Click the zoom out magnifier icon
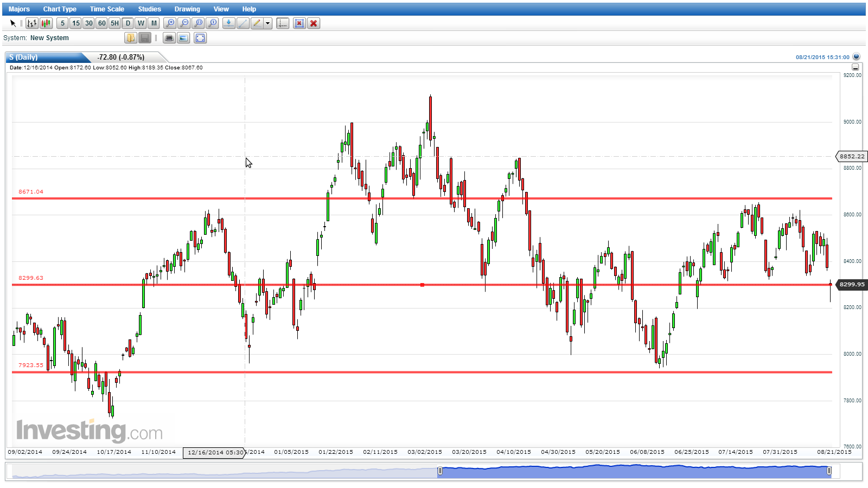The height and width of the screenshot is (488, 868). (x=184, y=23)
